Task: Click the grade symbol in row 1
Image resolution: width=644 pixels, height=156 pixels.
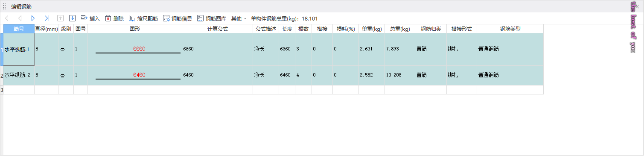Action: click(63, 49)
